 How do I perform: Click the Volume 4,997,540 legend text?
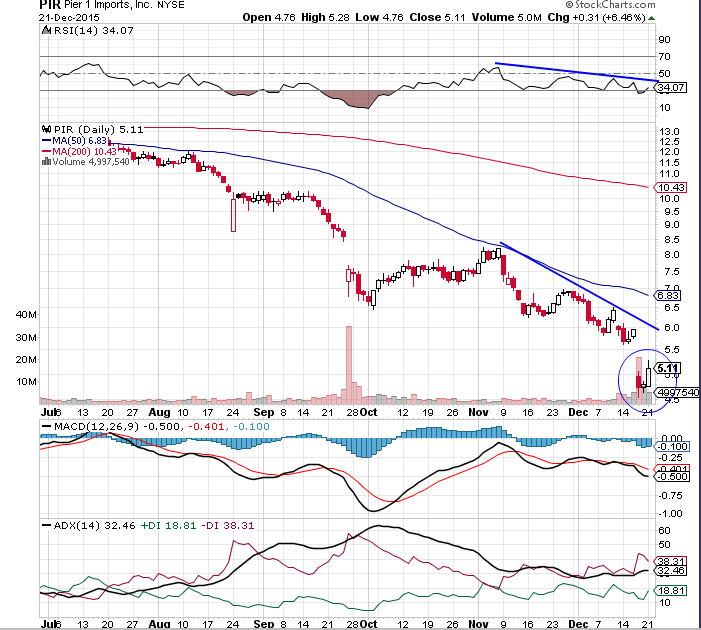(91, 161)
